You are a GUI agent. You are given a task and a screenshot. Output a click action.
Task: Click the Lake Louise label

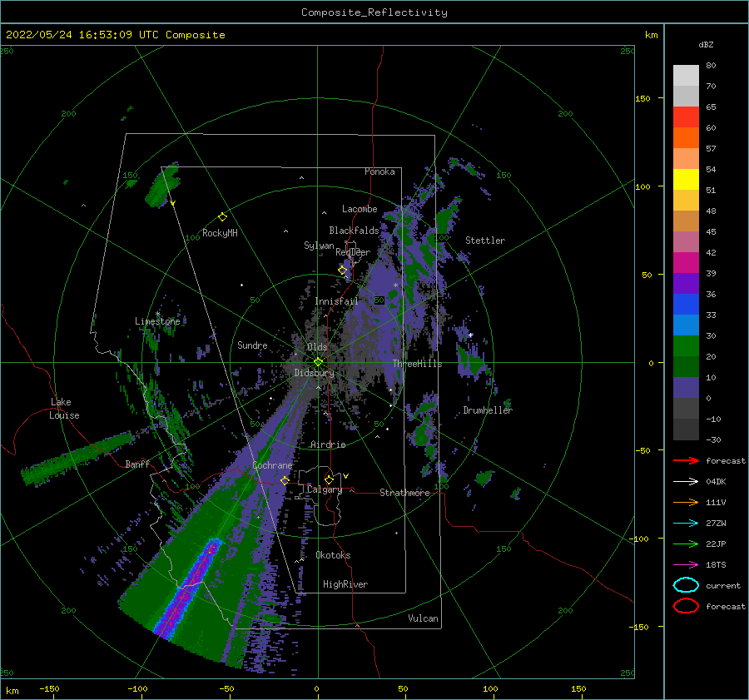[x=64, y=409]
